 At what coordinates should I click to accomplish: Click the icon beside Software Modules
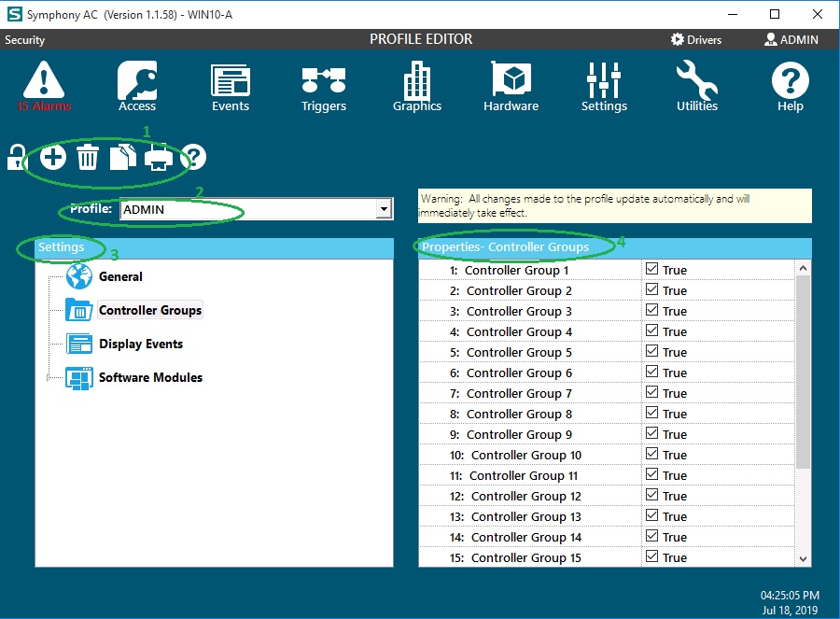pos(79,378)
